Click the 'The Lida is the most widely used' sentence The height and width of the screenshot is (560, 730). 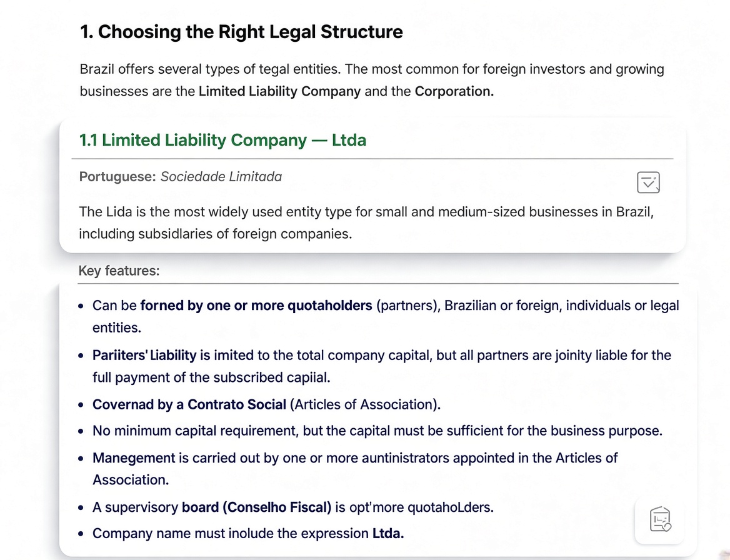click(366, 223)
